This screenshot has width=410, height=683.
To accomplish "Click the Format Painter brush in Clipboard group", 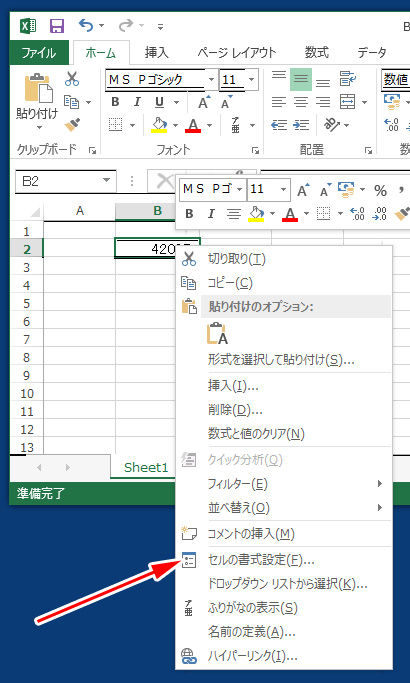I will coord(72,125).
